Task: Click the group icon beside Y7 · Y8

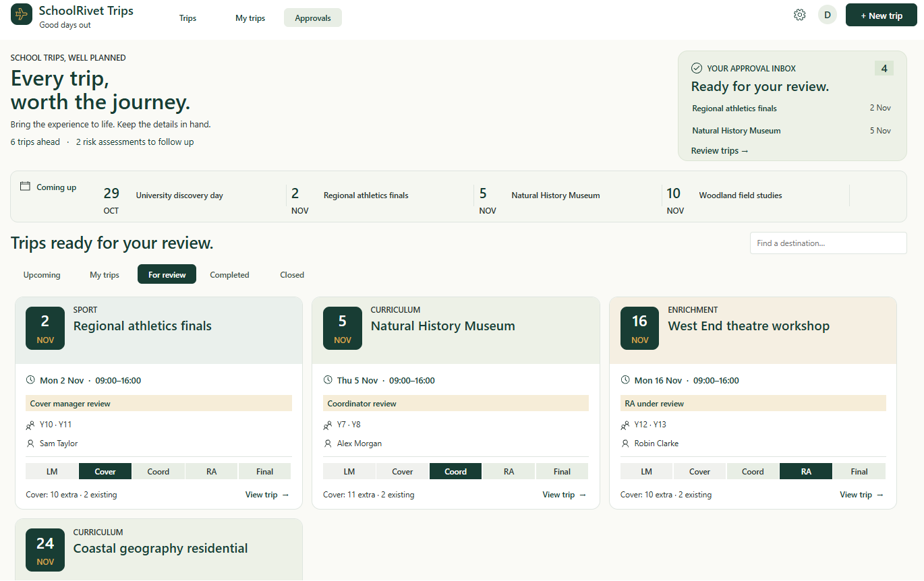Action: pyautogui.click(x=328, y=425)
